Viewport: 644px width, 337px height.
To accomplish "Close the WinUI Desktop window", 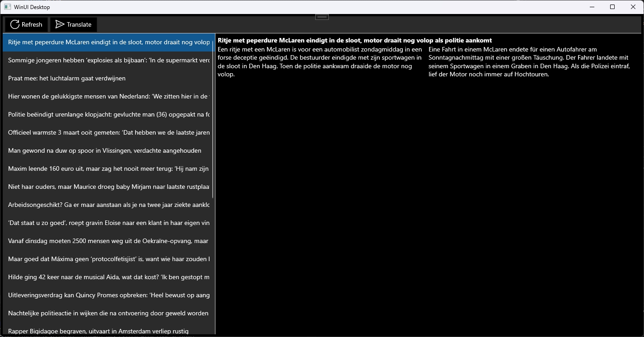I will tap(633, 7).
